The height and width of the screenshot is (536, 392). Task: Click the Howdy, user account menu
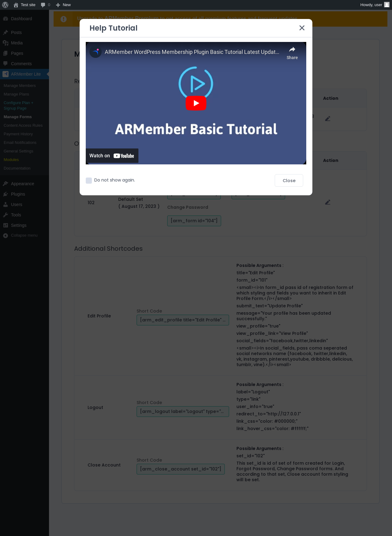coord(374,5)
